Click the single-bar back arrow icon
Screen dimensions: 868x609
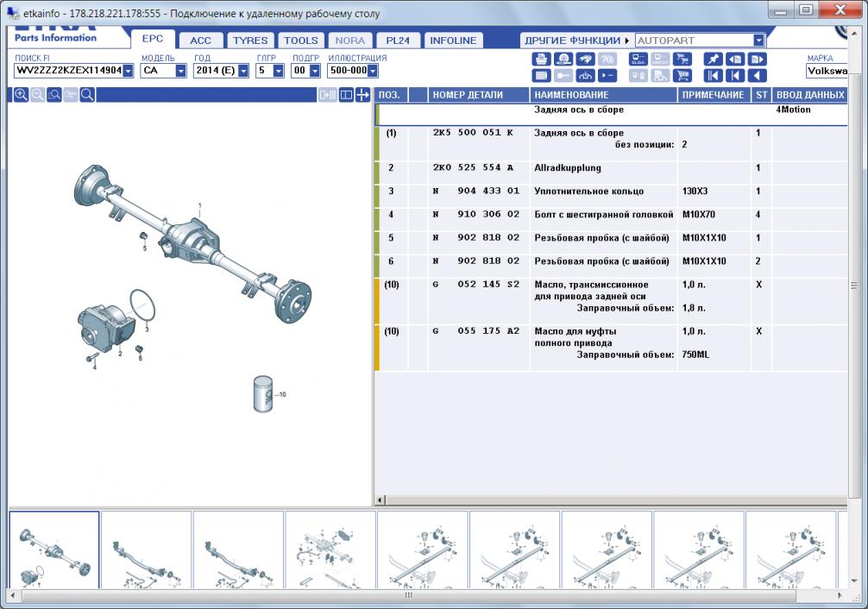click(735, 75)
